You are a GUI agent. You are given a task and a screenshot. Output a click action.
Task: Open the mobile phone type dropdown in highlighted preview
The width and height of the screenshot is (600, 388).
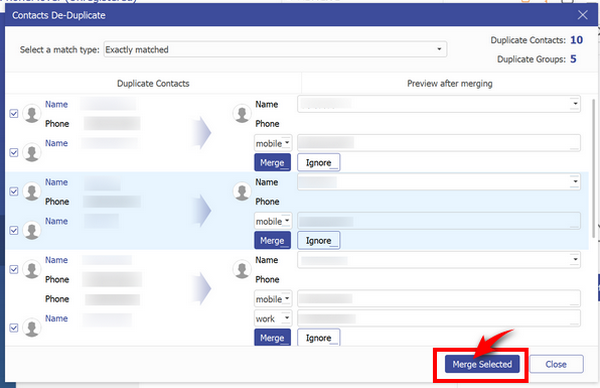273,221
